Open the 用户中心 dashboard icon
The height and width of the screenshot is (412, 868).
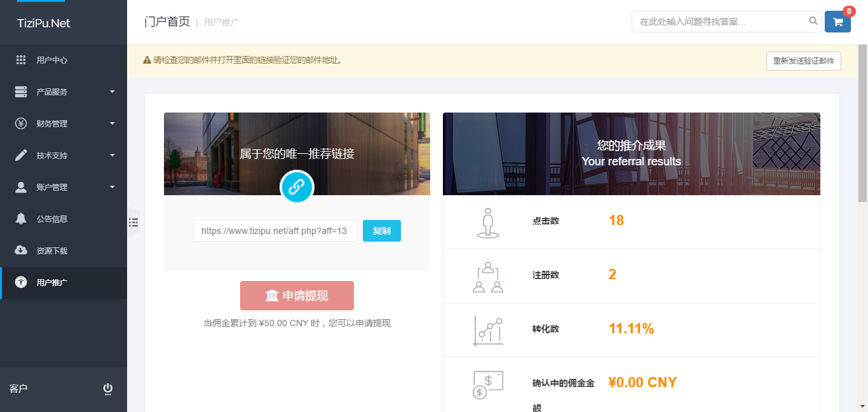[x=22, y=60]
